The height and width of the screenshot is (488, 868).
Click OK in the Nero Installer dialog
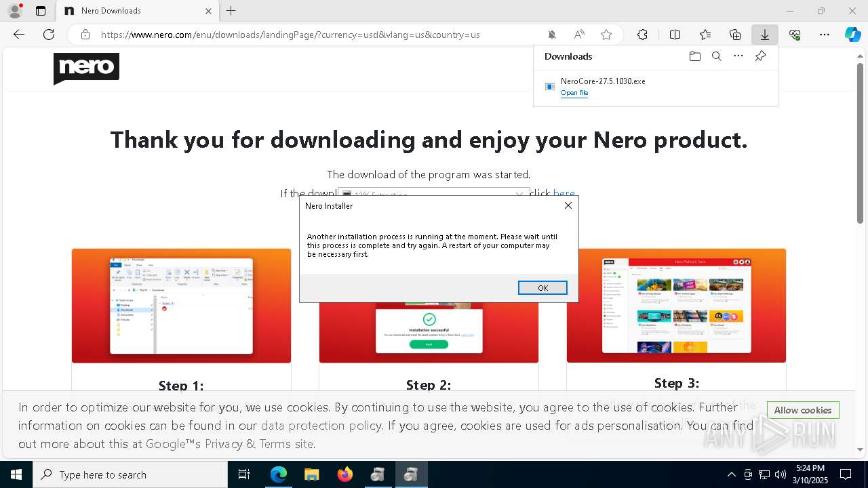[542, 288]
